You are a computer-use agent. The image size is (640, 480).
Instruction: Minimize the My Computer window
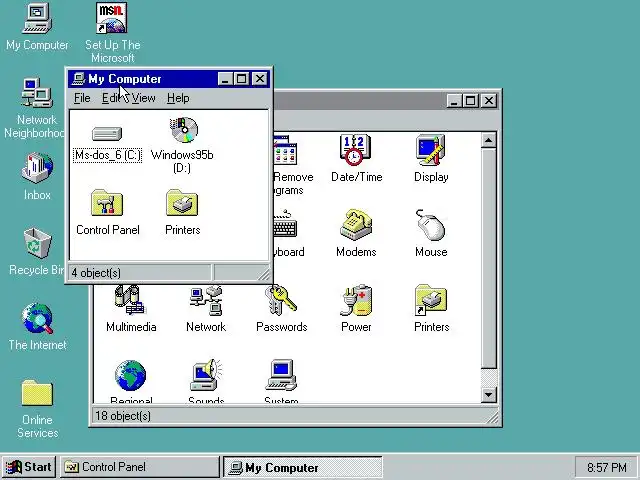pyautogui.click(x=225, y=78)
